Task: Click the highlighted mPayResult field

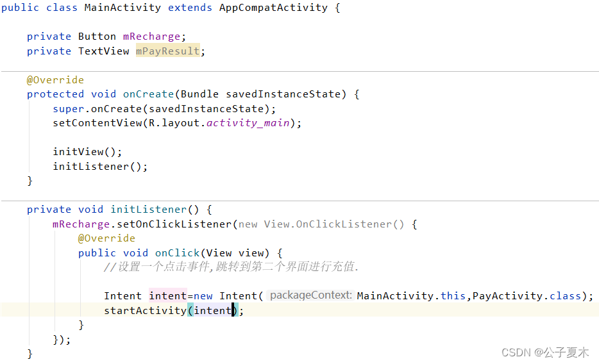Action: tap(167, 51)
